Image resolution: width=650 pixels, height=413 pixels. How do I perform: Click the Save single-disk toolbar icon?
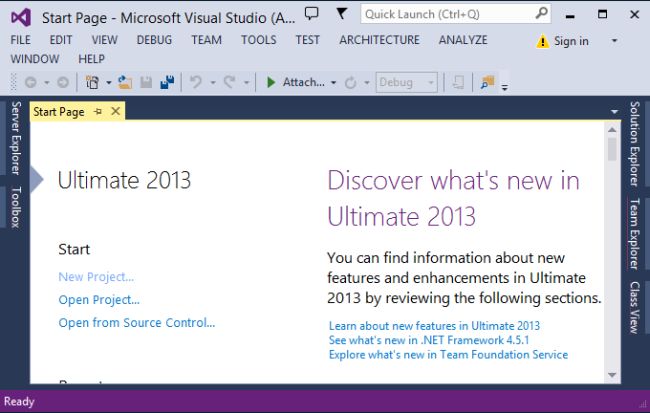pyautogui.click(x=146, y=83)
